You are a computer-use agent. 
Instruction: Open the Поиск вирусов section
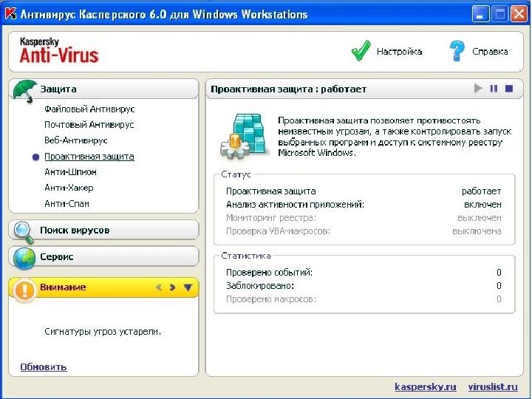click(x=103, y=230)
